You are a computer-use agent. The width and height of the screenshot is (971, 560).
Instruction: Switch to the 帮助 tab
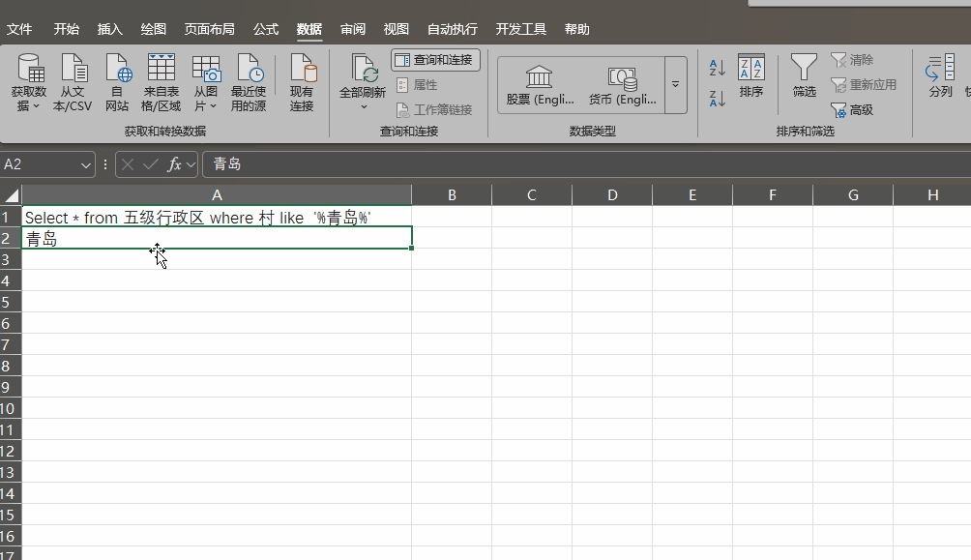(x=576, y=29)
